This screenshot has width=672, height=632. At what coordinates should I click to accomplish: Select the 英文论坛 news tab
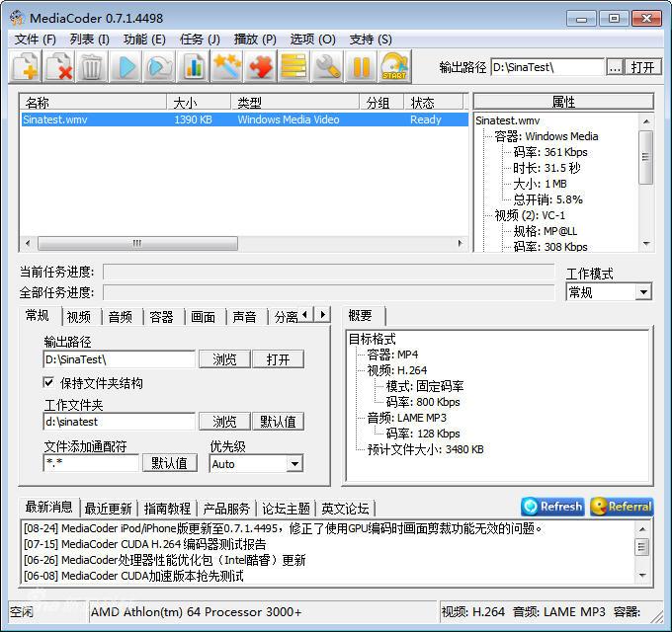point(345,509)
